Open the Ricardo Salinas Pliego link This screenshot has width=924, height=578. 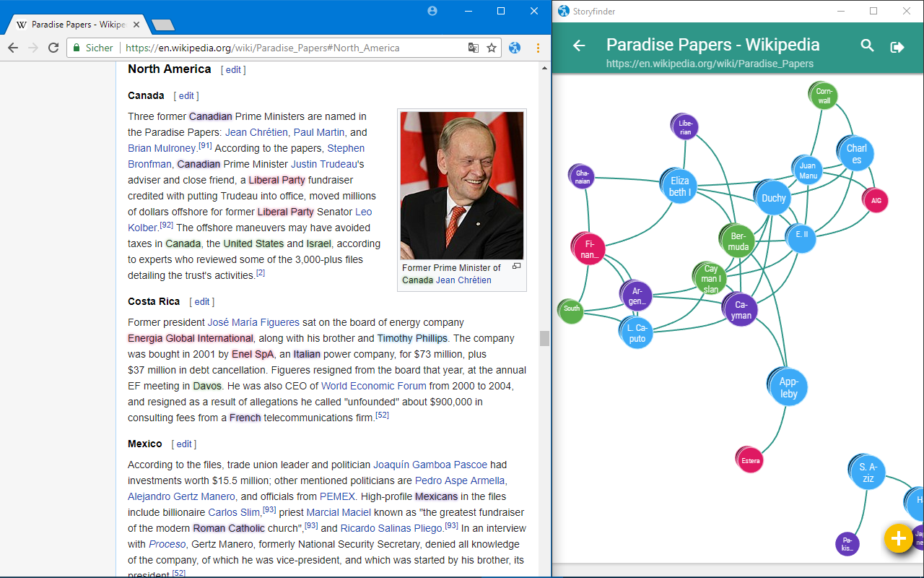tap(391, 528)
